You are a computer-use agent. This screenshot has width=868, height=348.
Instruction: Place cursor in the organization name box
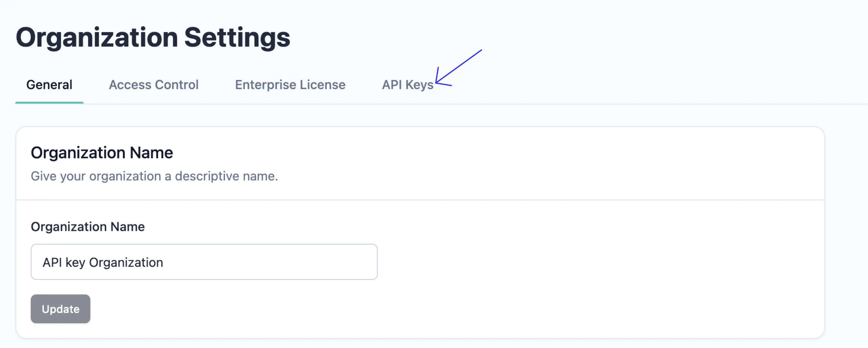(204, 262)
